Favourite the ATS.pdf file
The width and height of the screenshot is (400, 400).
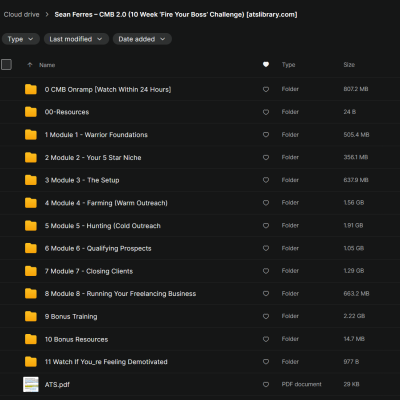(x=266, y=384)
